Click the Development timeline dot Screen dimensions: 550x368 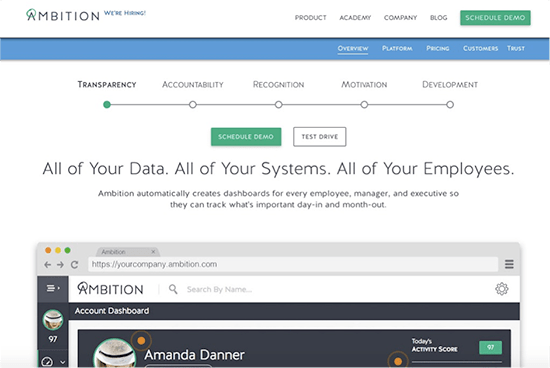tap(450, 105)
